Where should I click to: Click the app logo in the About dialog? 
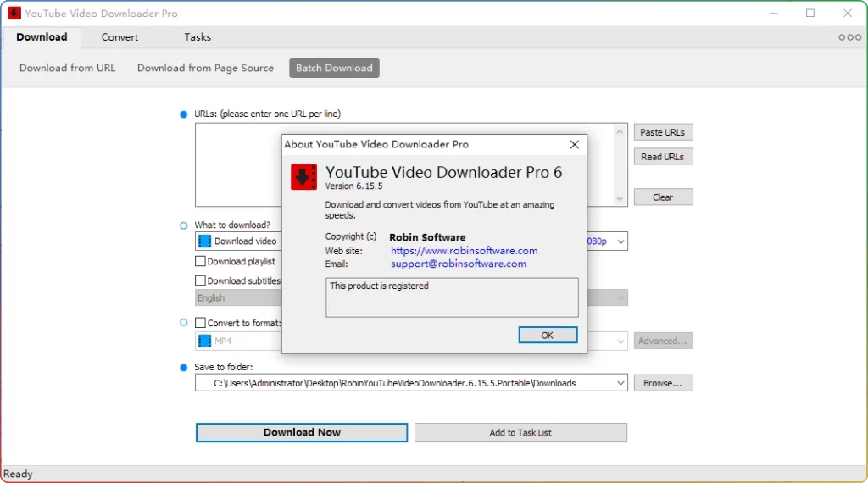304,177
